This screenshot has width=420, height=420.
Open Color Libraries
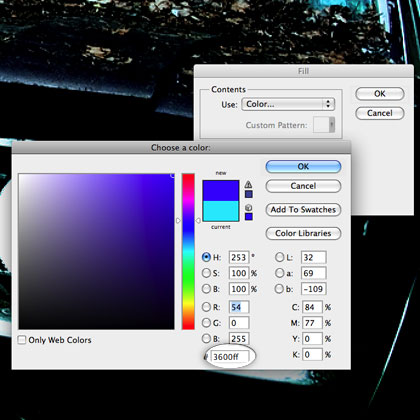pos(303,233)
